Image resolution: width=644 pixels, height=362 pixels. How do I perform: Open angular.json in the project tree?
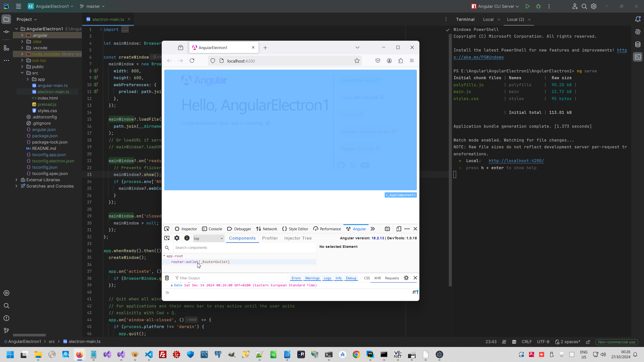click(x=44, y=129)
